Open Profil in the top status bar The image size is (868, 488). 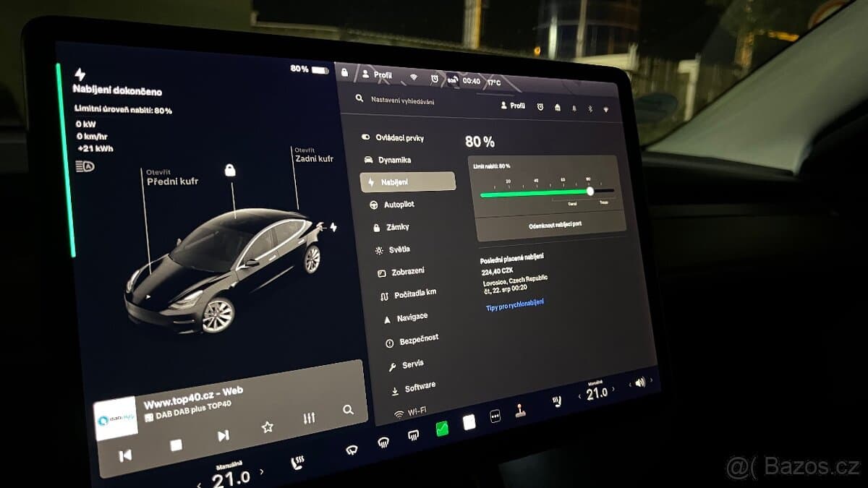377,74
